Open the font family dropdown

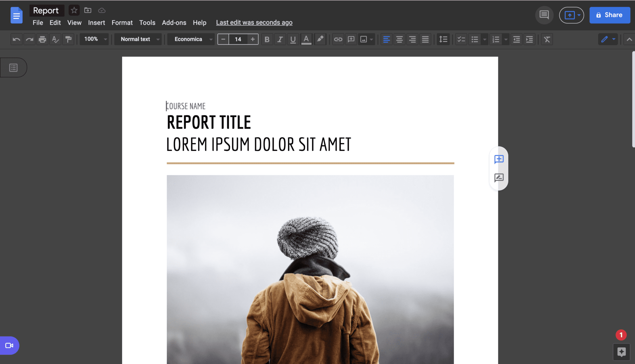point(190,39)
